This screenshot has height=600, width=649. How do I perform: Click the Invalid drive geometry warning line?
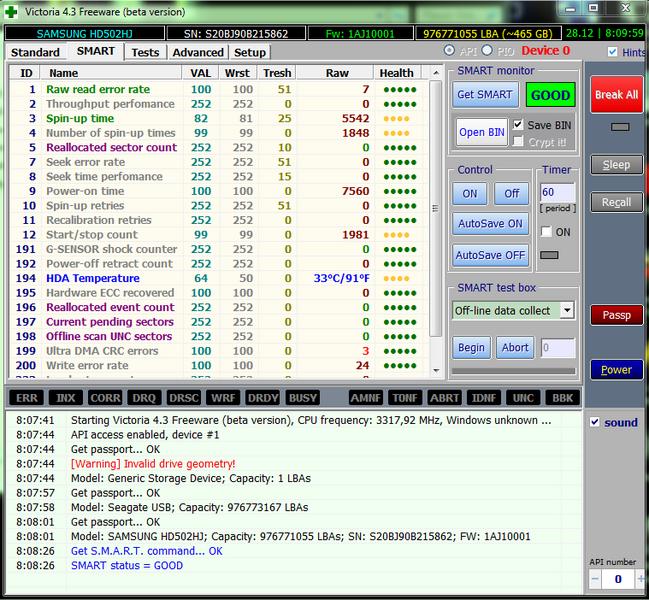[x=153, y=463]
